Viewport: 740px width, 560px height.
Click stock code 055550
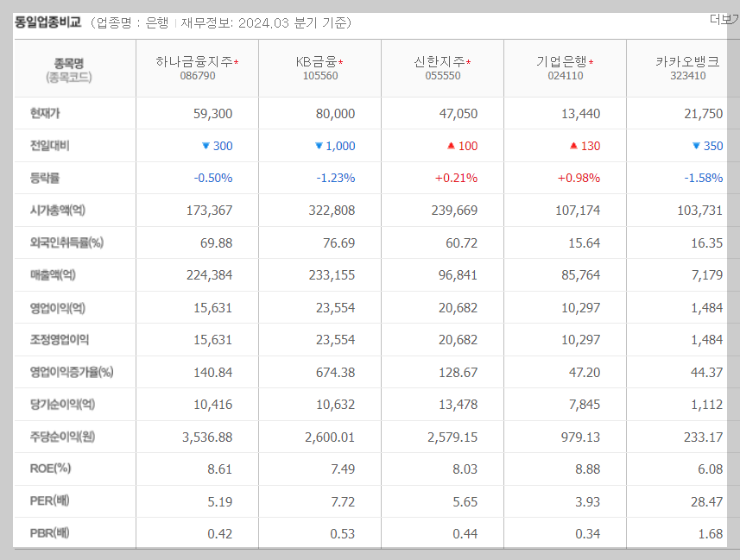443,76
